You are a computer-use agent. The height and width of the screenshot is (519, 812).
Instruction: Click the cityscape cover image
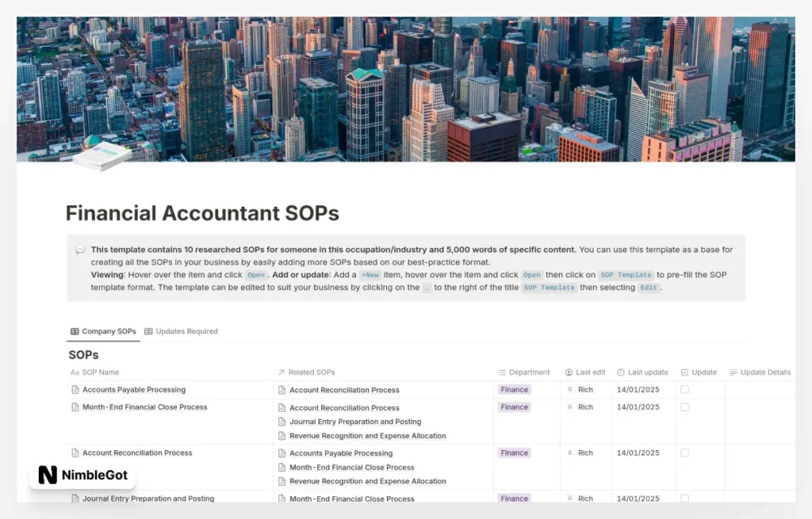406,87
